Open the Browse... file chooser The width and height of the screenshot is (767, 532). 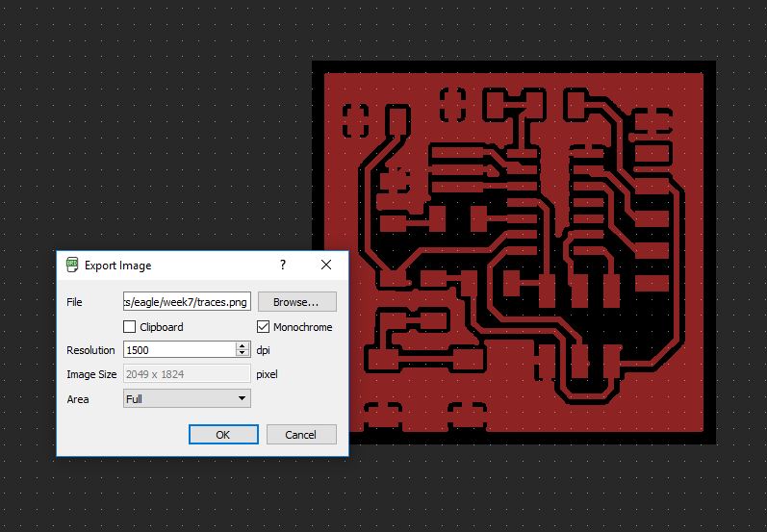point(297,302)
